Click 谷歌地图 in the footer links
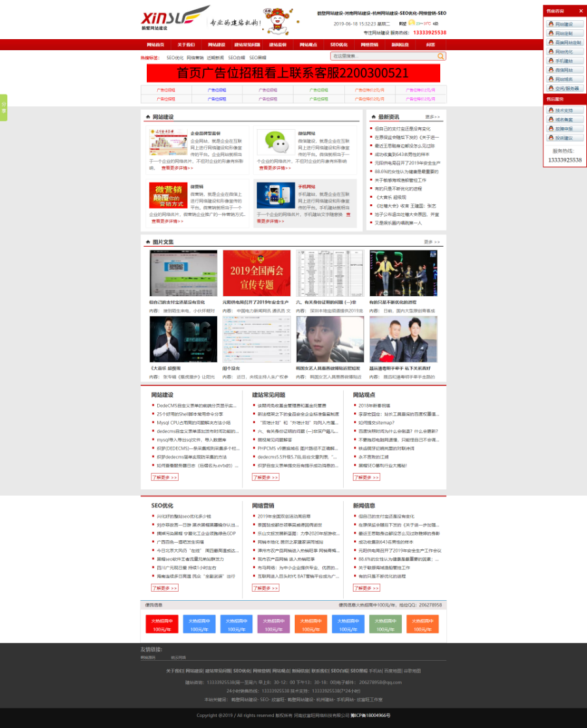The image size is (587, 728). pos(412,671)
